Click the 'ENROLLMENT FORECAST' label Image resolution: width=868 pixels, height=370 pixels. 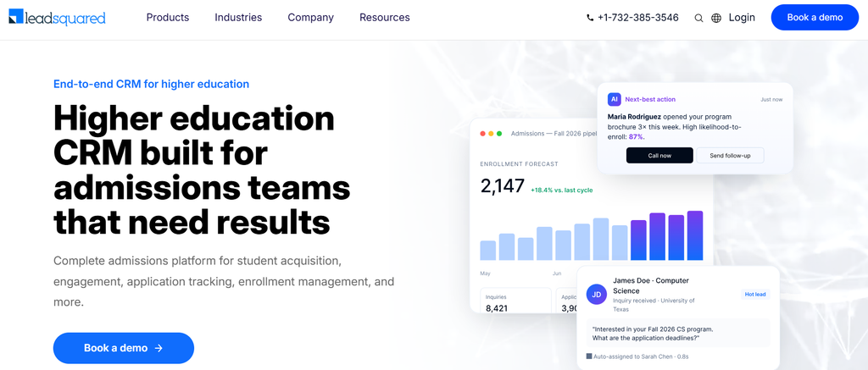pyautogui.click(x=520, y=164)
